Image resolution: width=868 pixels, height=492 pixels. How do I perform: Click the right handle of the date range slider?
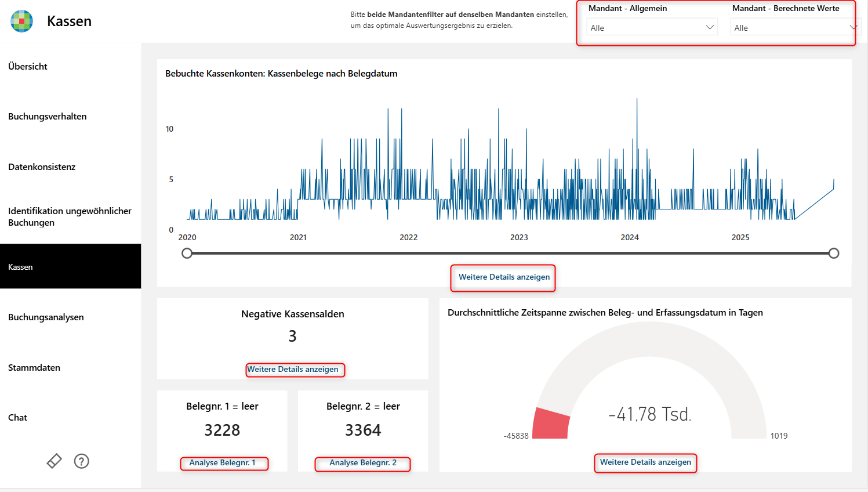[834, 253]
